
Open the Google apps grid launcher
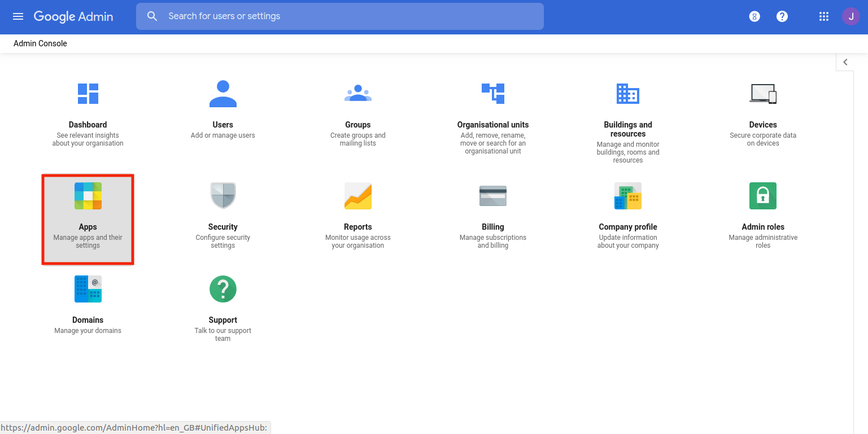[x=824, y=16]
